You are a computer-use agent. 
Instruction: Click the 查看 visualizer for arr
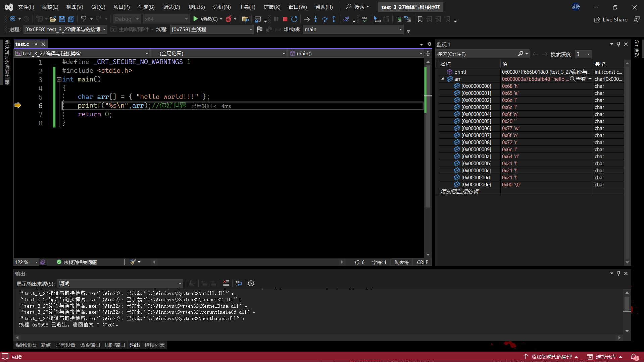[578, 79]
